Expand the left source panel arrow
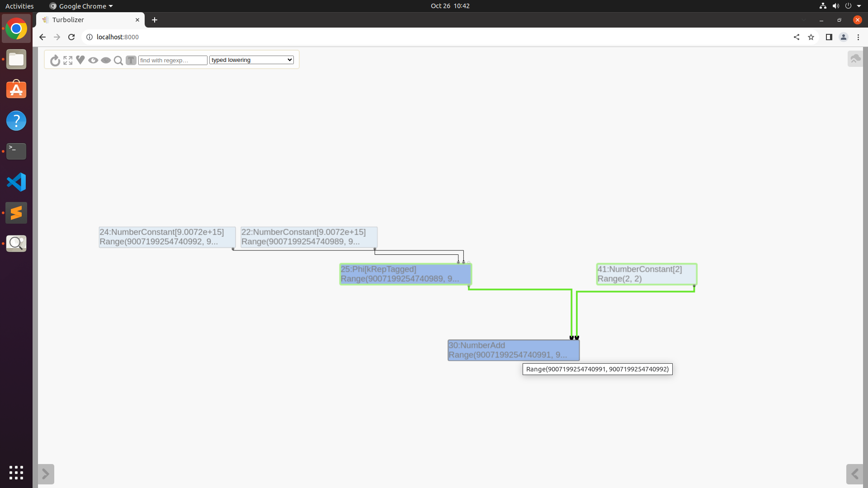This screenshot has height=488, width=868. [x=46, y=474]
